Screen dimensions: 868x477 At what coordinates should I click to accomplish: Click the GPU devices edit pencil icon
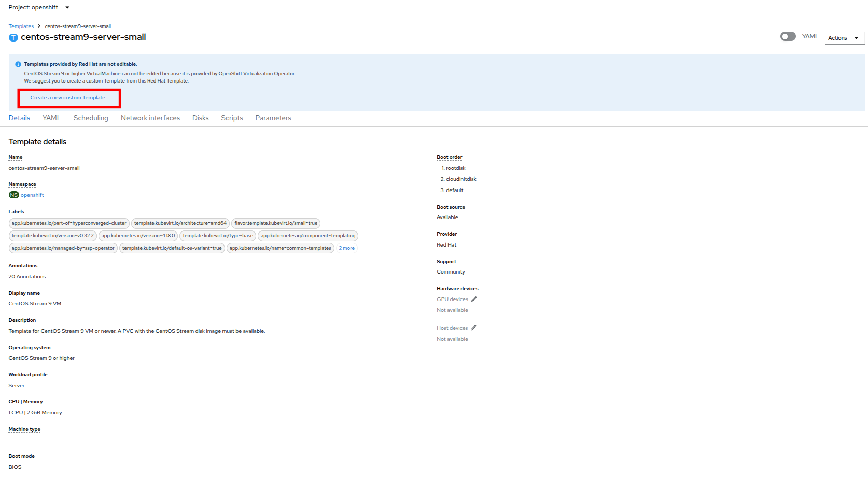coord(474,299)
